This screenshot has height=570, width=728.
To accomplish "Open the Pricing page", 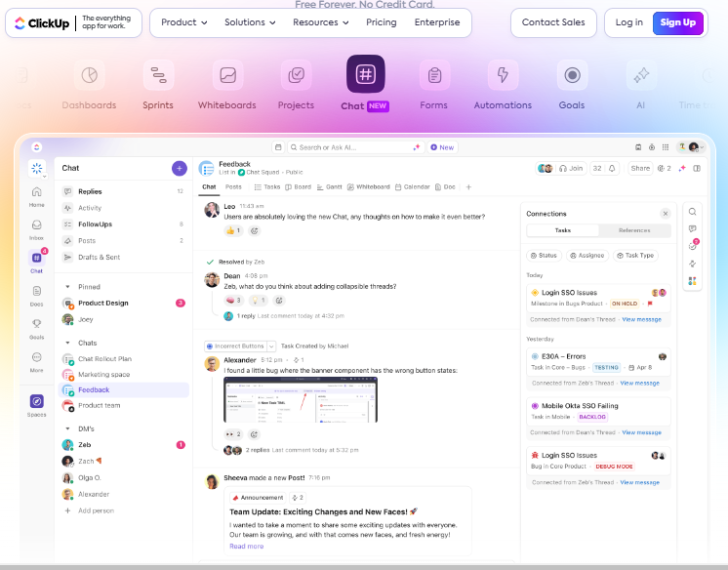I will (x=382, y=22).
